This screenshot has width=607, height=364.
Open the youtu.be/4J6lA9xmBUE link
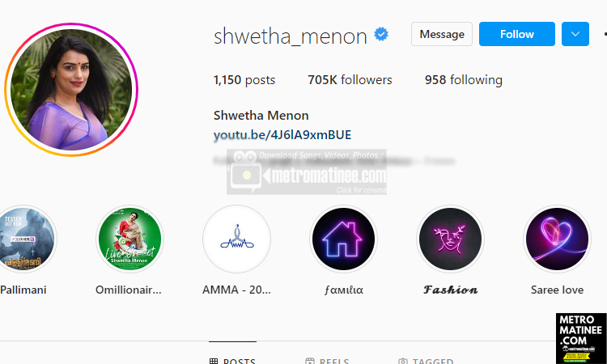[x=282, y=135]
